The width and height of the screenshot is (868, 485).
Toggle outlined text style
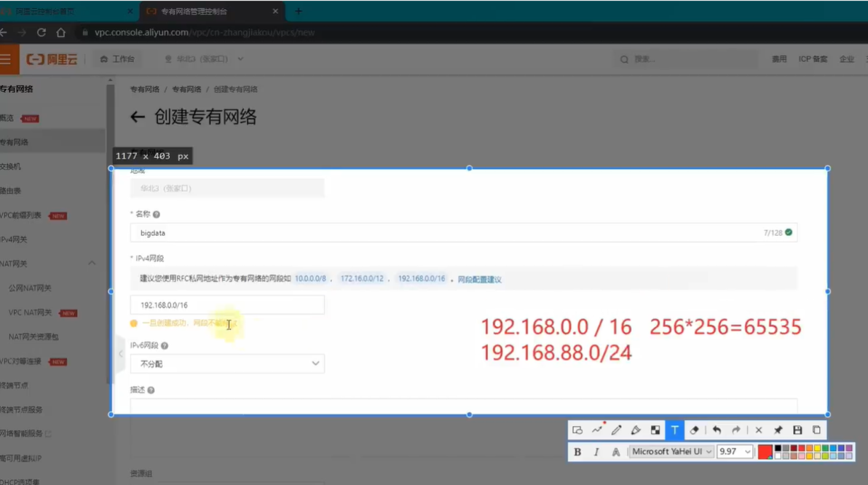click(x=615, y=452)
